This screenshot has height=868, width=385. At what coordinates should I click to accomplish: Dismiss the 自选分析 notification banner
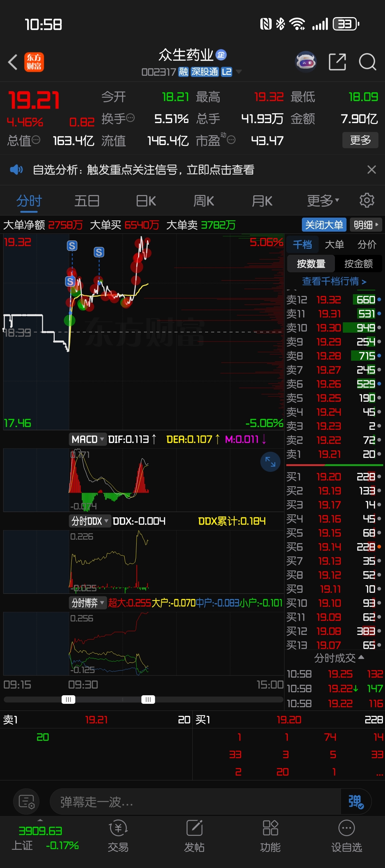coord(372,169)
